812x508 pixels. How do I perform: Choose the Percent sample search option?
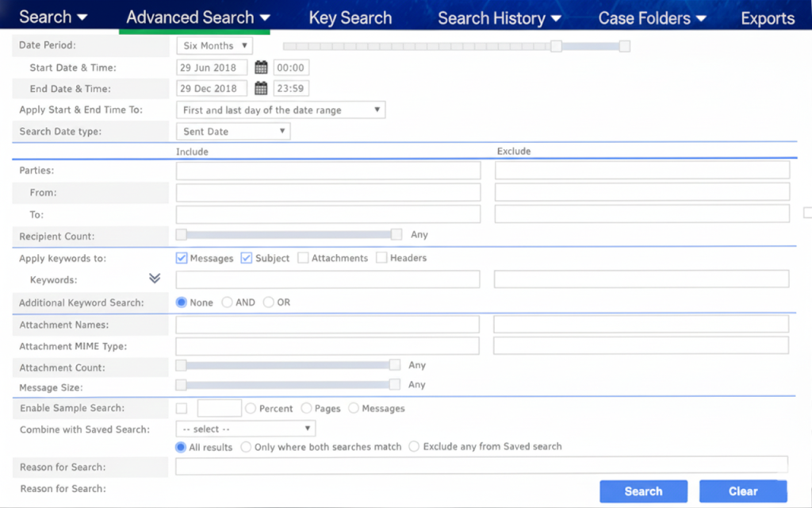click(251, 408)
